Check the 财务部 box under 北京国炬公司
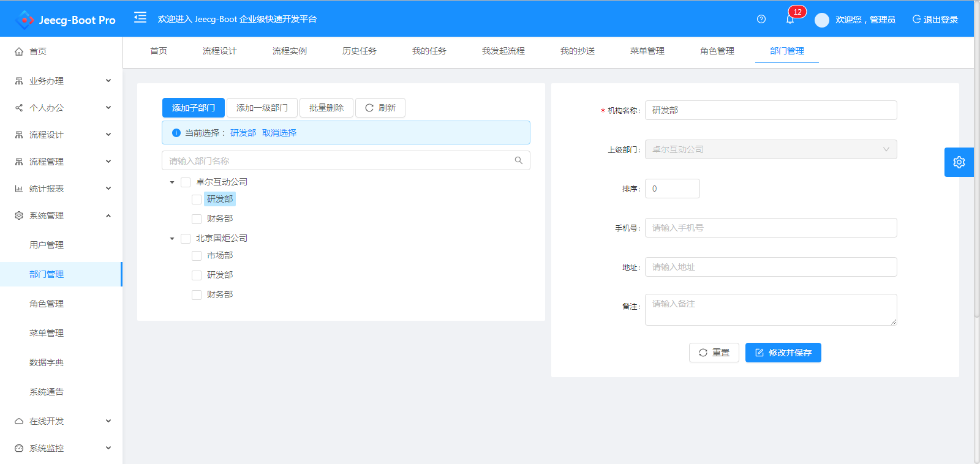The image size is (980, 464). 197,295
